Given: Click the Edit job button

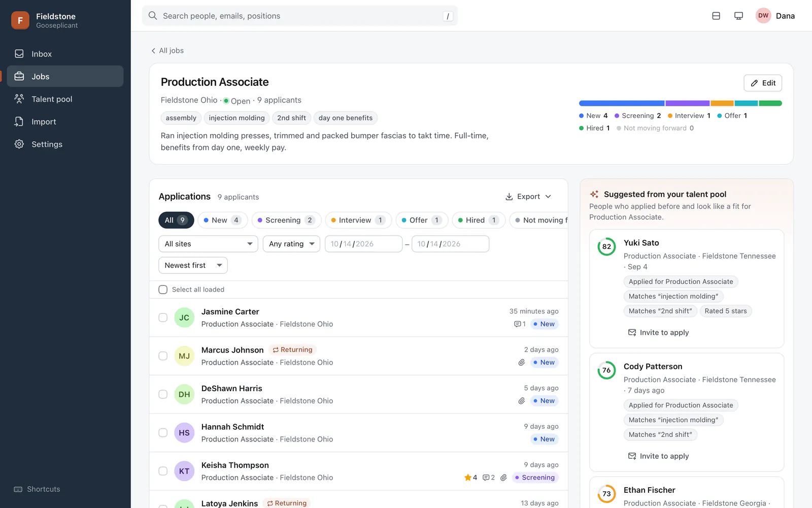Looking at the screenshot, I should (x=763, y=83).
